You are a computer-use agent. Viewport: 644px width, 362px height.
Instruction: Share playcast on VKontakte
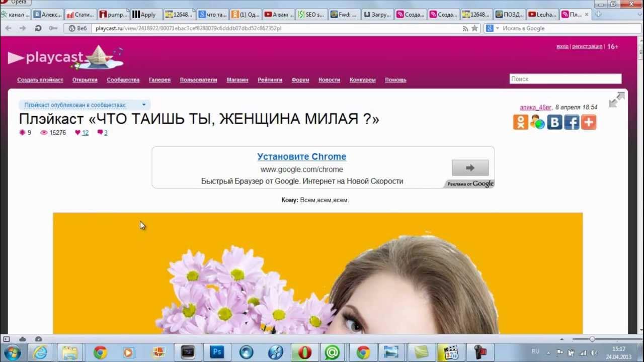tap(554, 122)
